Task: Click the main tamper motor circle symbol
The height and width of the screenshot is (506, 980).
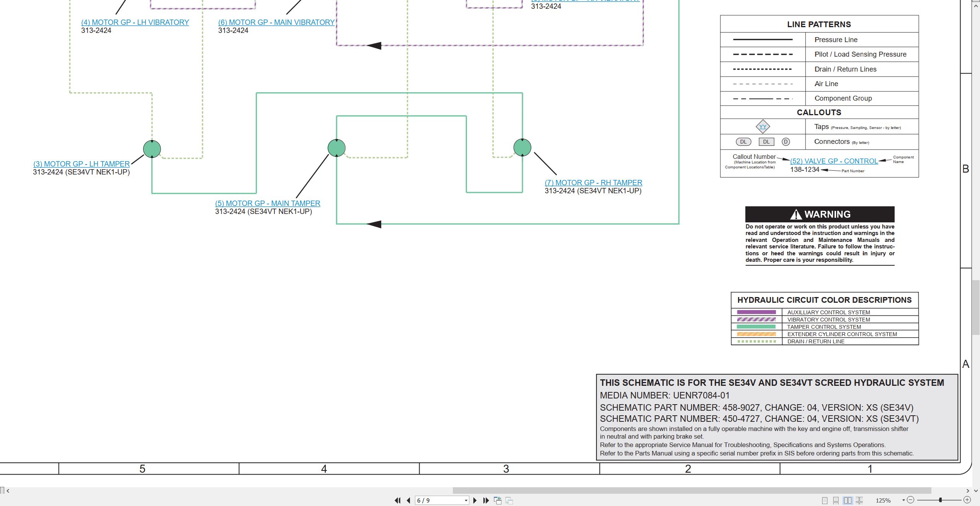Action: coord(336,148)
